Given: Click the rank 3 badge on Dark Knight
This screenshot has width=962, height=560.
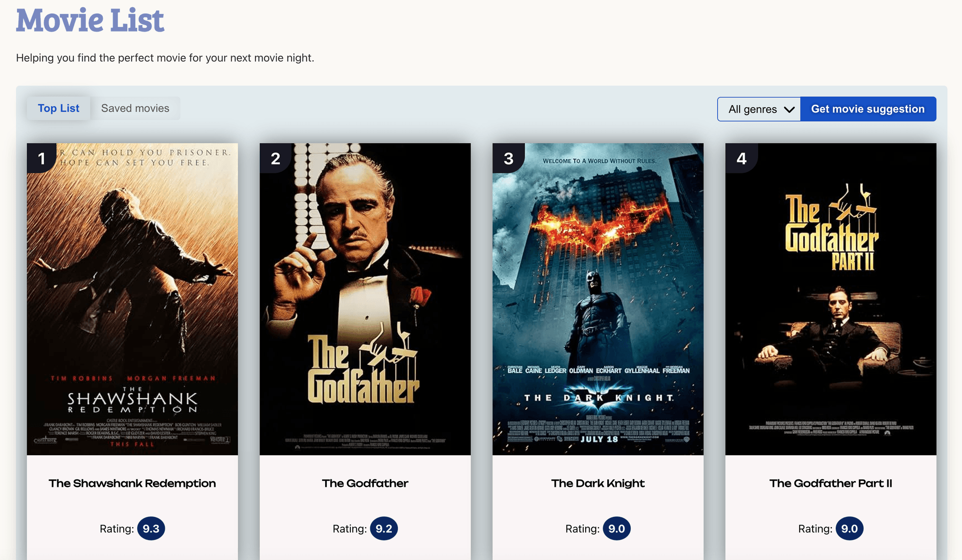Looking at the screenshot, I should [x=508, y=158].
